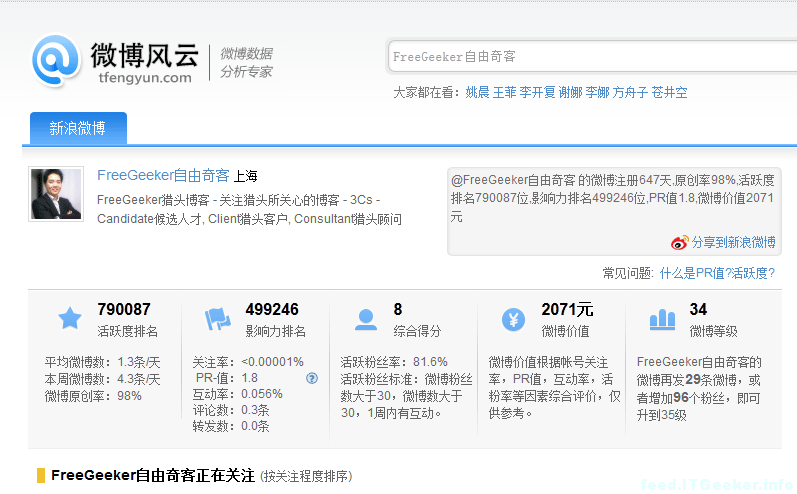Click the location text 上海
This screenshot has height=494, width=797.
click(246, 176)
